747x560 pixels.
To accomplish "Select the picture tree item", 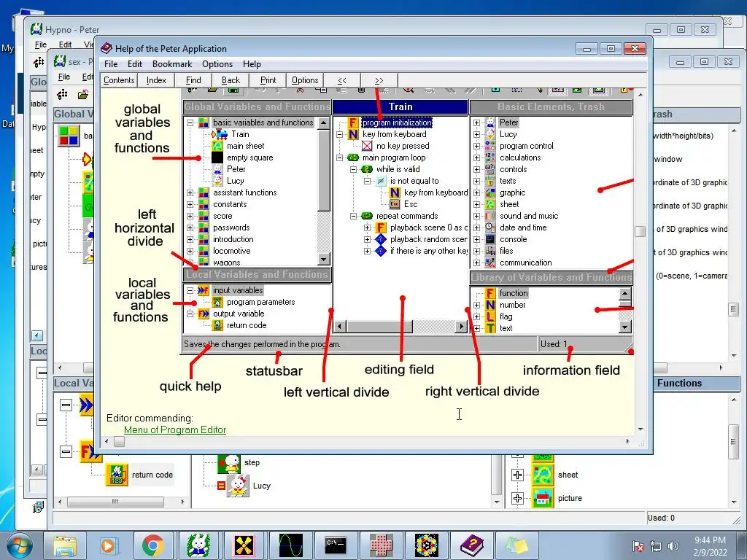I will click(x=570, y=498).
